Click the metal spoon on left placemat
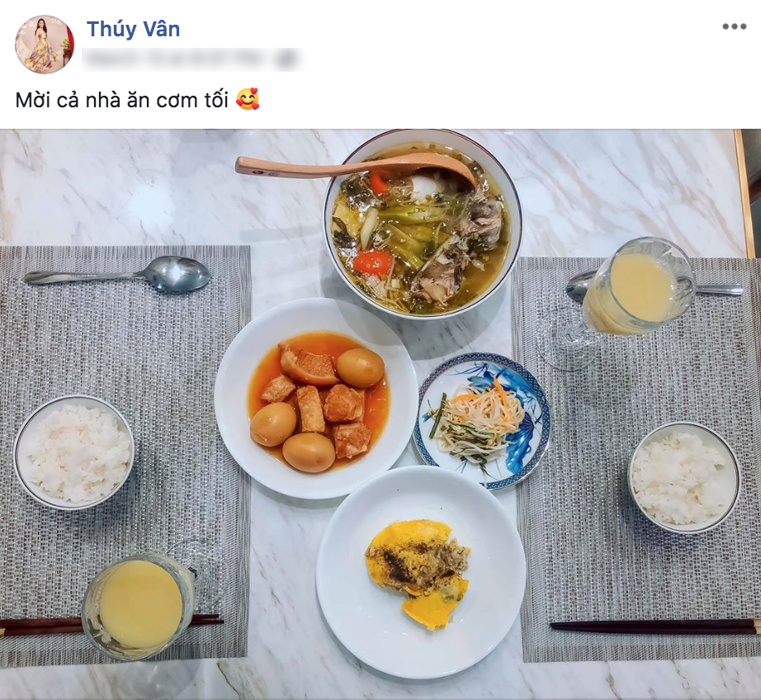 [x=118, y=274]
